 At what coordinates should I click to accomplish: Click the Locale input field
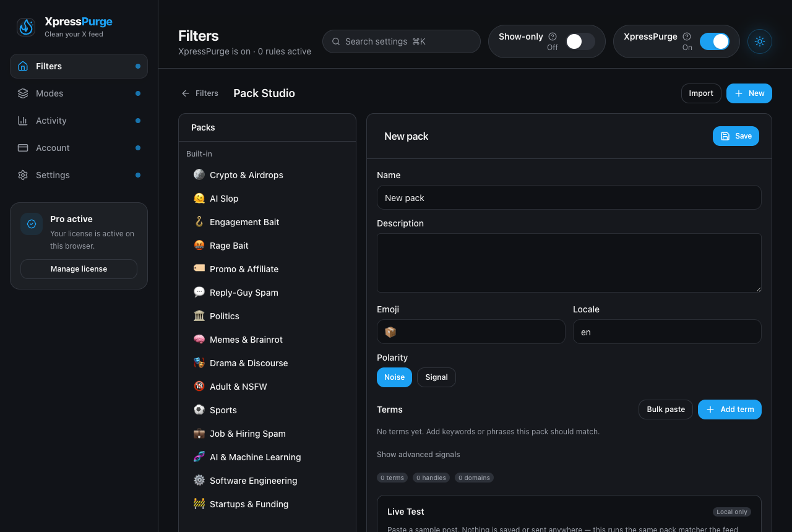pos(667,332)
